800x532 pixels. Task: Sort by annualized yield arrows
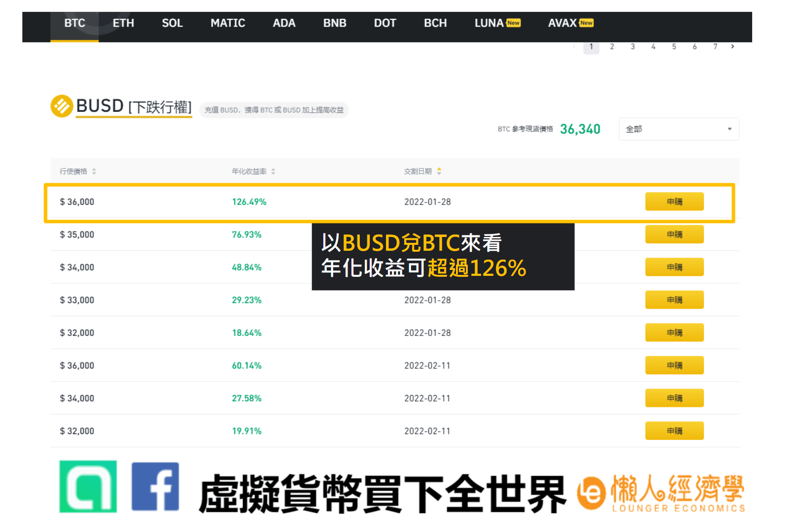[x=273, y=171]
